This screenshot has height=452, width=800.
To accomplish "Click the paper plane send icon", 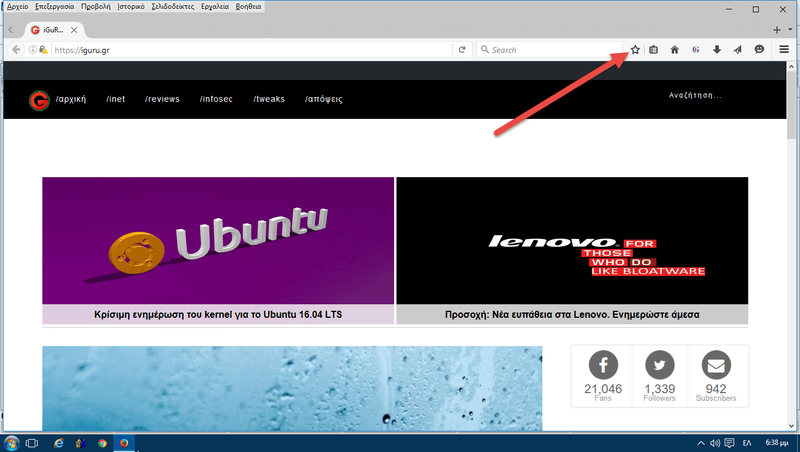I will (737, 49).
